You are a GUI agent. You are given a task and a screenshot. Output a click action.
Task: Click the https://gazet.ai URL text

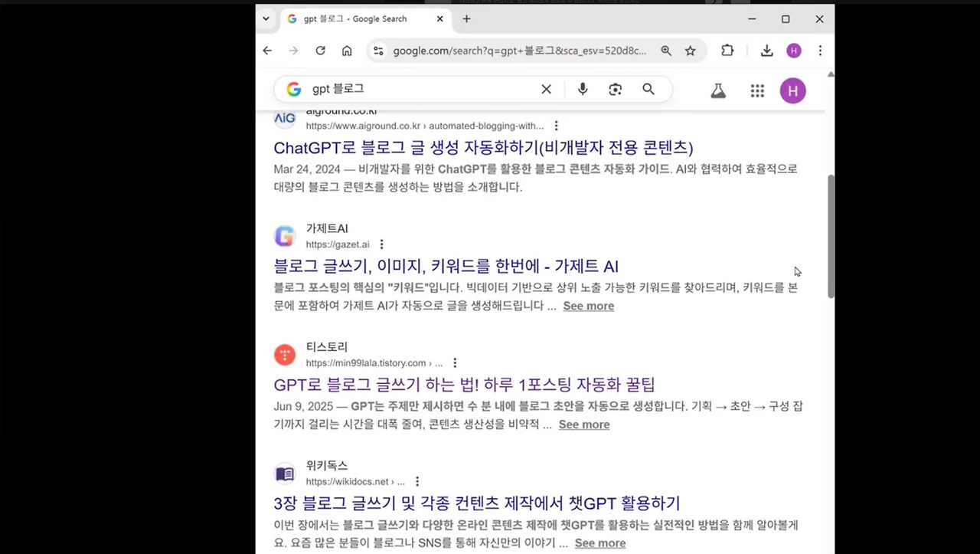point(338,244)
